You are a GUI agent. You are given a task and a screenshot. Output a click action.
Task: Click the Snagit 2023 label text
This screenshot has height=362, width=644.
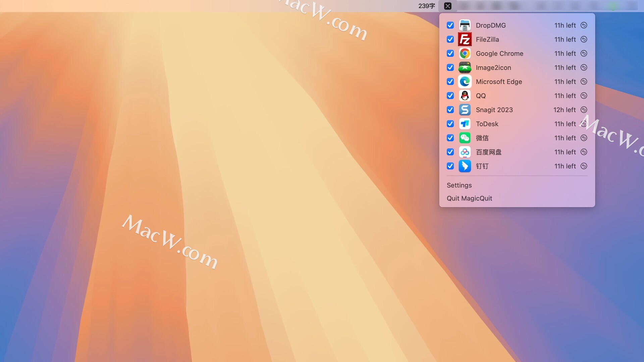point(494,110)
